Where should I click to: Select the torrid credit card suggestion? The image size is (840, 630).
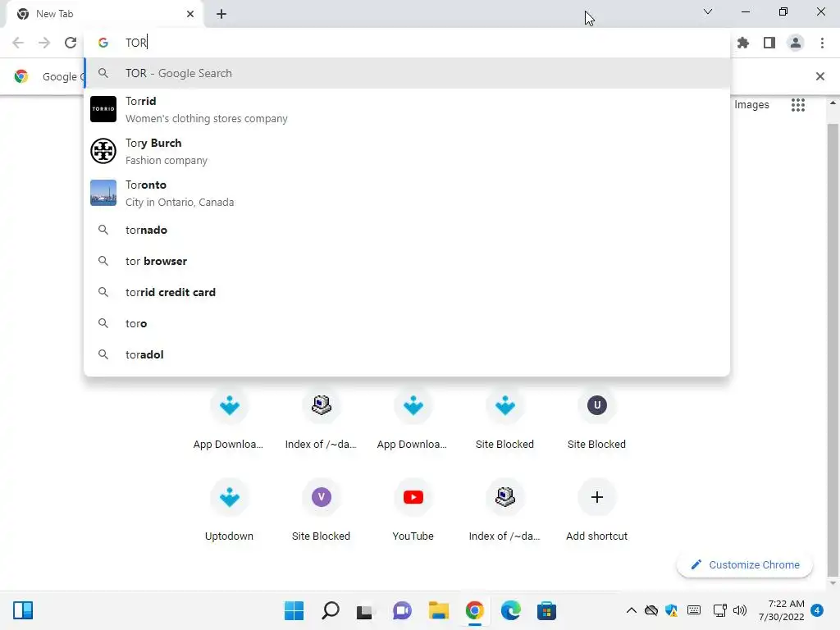click(407, 292)
